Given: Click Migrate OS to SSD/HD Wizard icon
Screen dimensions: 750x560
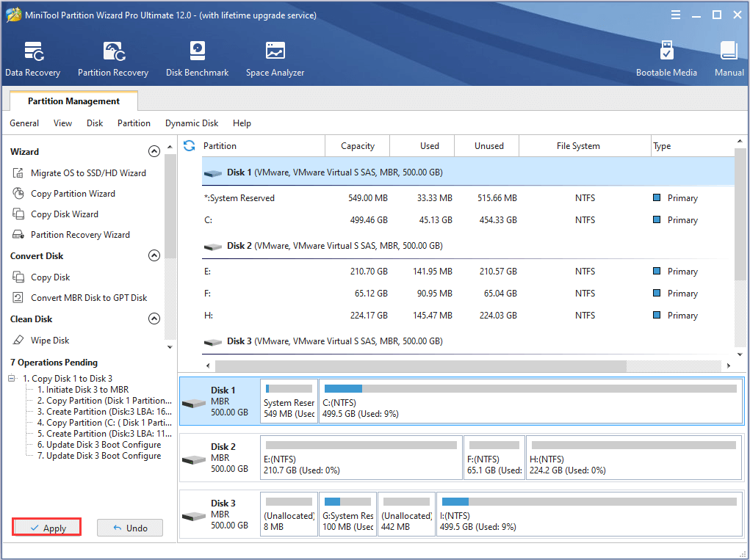Looking at the screenshot, I should click(18, 173).
